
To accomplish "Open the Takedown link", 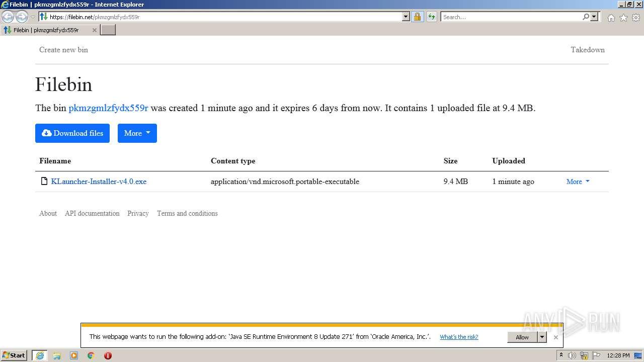I will (x=588, y=50).
